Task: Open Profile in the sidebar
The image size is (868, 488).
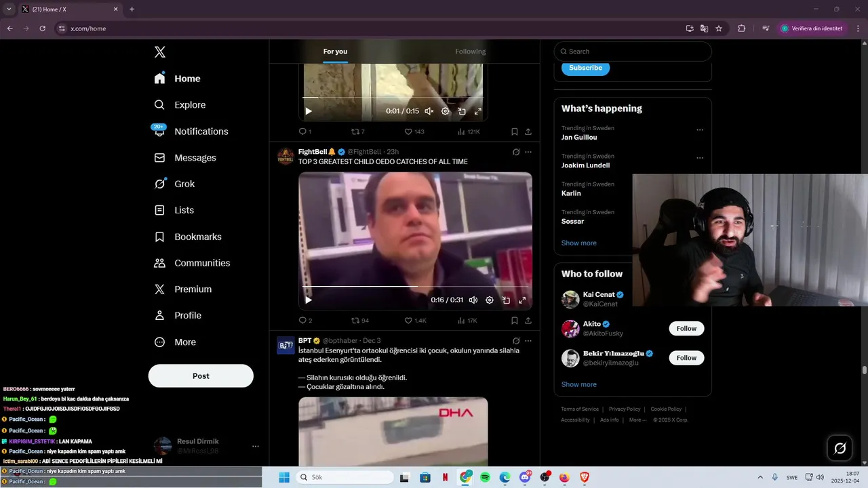Action: 178,316
